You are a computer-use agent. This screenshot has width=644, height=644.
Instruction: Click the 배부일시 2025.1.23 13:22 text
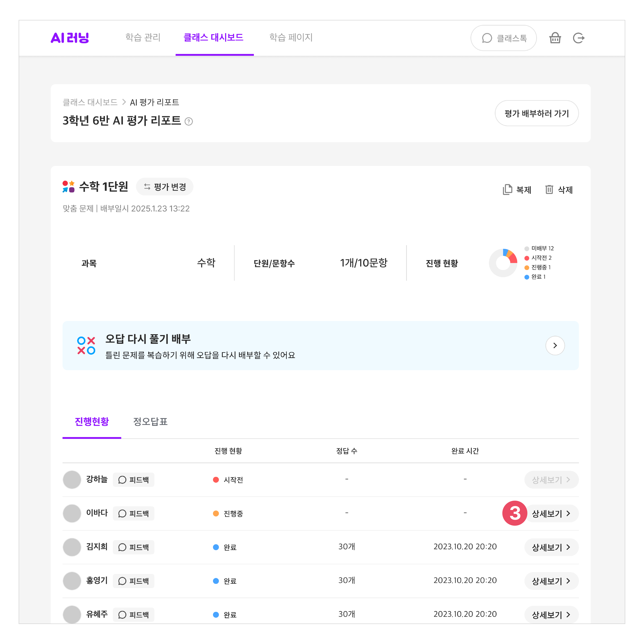pyautogui.click(x=145, y=209)
